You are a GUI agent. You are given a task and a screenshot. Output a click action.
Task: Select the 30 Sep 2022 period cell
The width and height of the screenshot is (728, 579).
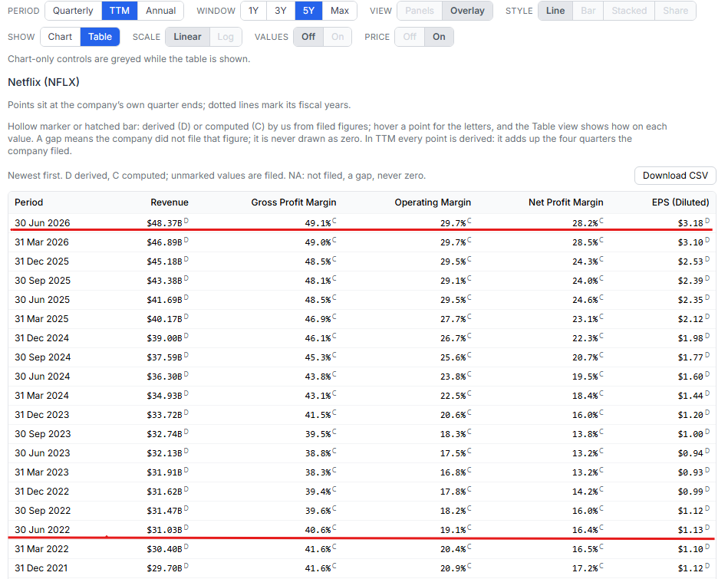(x=43, y=511)
